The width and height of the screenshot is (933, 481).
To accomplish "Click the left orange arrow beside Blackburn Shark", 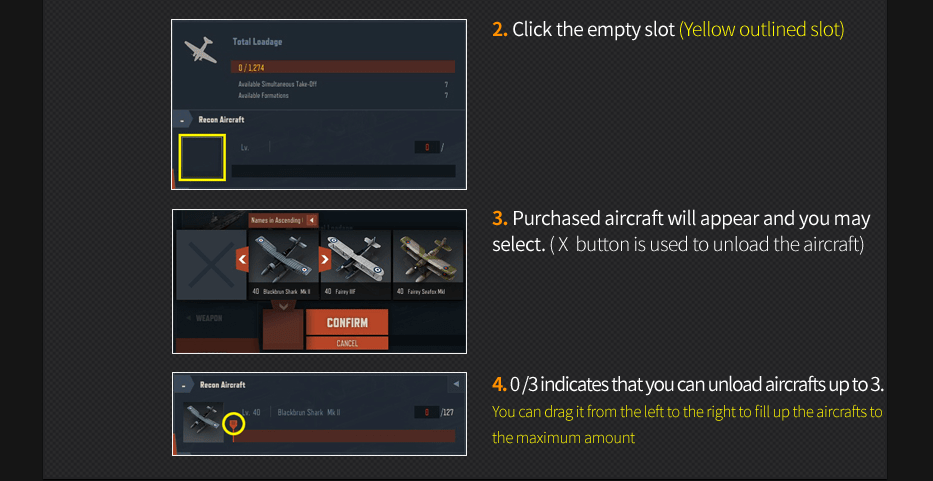I will click(242, 260).
